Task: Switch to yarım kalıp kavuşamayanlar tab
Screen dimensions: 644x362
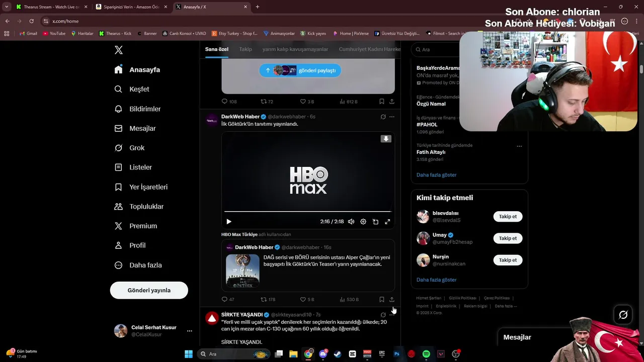Action: click(295, 49)
